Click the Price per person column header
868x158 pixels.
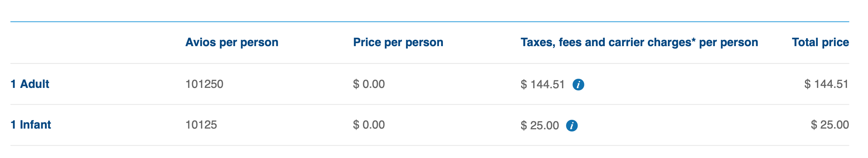[x=398, y=42]
